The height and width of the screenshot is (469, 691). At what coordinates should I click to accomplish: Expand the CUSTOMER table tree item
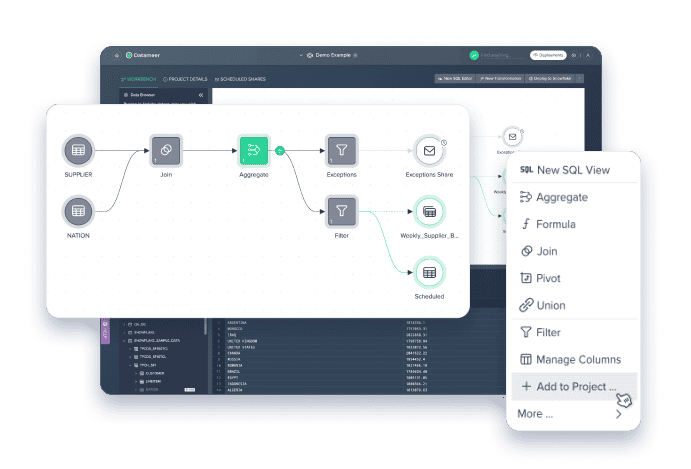click(x=136, y=373)
